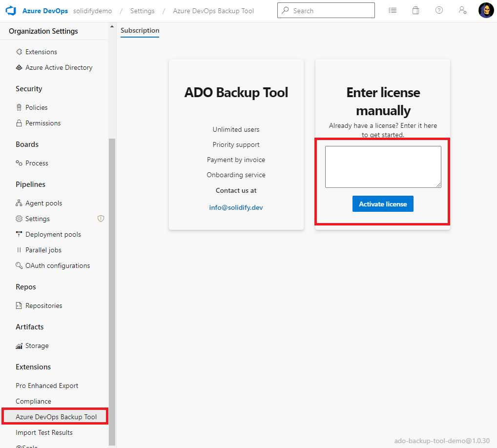Open OAuth configurations with the key icon
The width and height of the screenshot is (497, 448).
click(57, 265)
